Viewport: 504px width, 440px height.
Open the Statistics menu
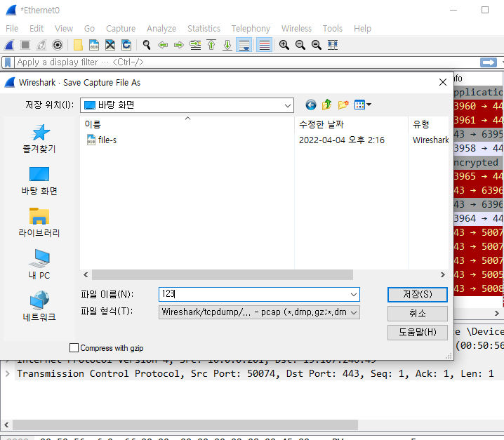click(204, 29)
